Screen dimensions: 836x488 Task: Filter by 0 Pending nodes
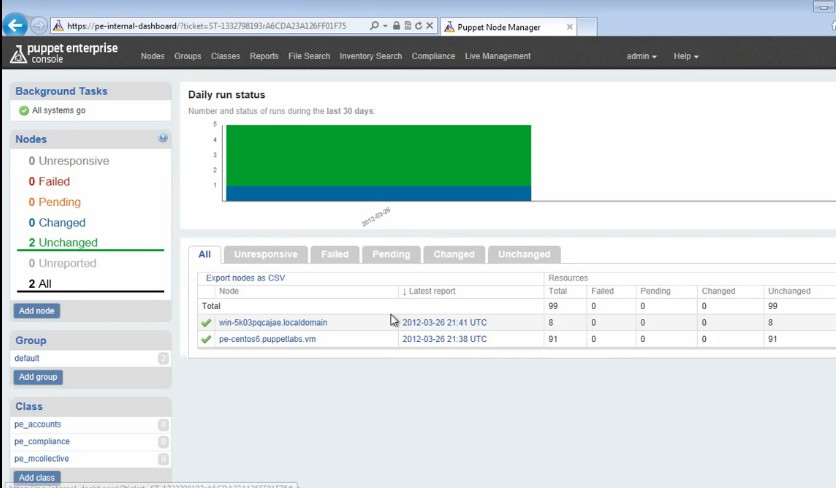tap(54, 202)
